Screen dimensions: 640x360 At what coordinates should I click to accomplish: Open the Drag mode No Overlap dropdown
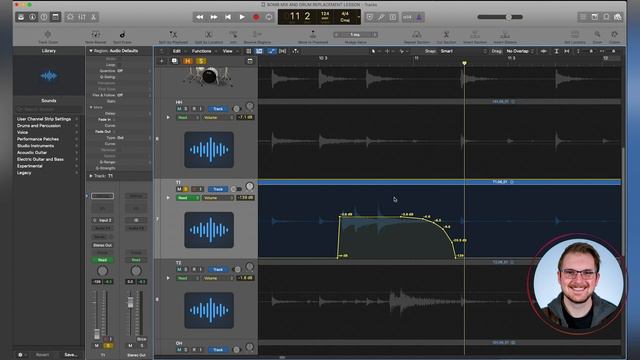(x=520, y=51)
